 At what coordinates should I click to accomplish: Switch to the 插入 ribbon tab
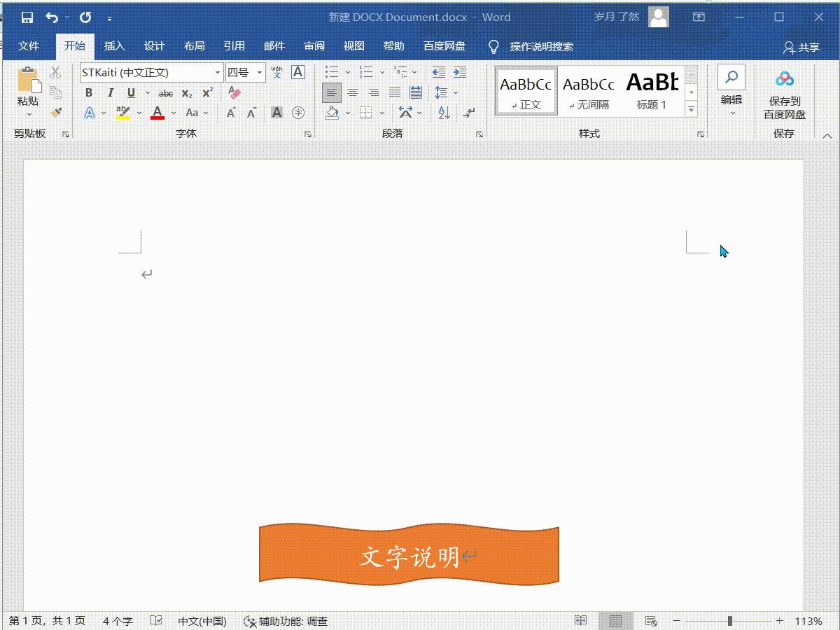114,46
